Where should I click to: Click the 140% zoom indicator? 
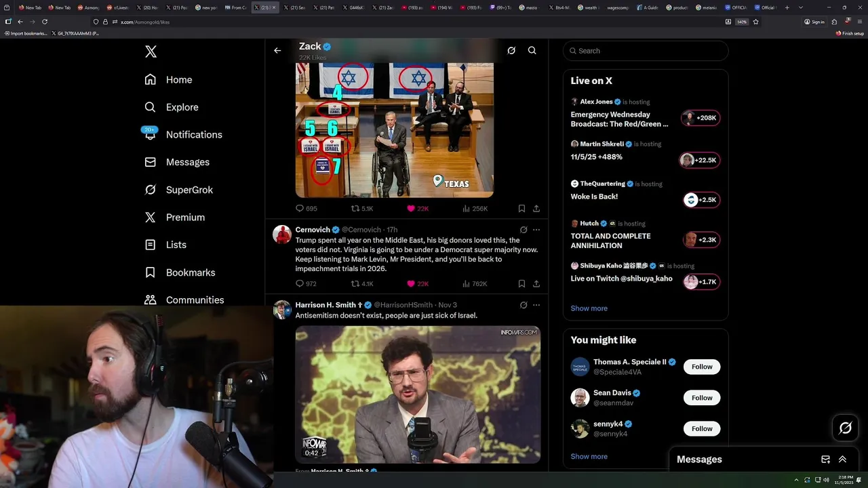(742, 22)
